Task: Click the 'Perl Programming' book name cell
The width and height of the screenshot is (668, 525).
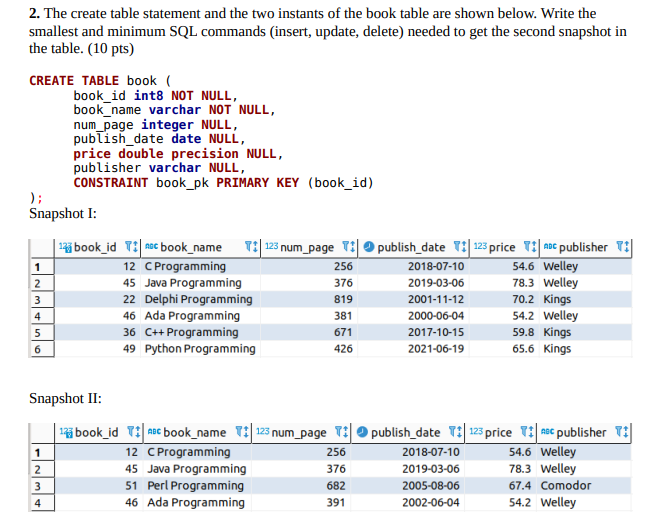Action: (x=197, y=485)
